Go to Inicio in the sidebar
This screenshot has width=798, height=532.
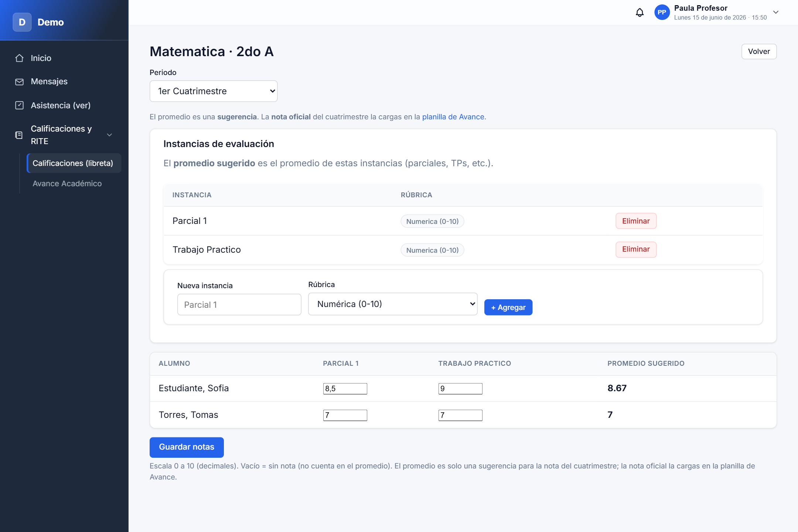[41, 58]
